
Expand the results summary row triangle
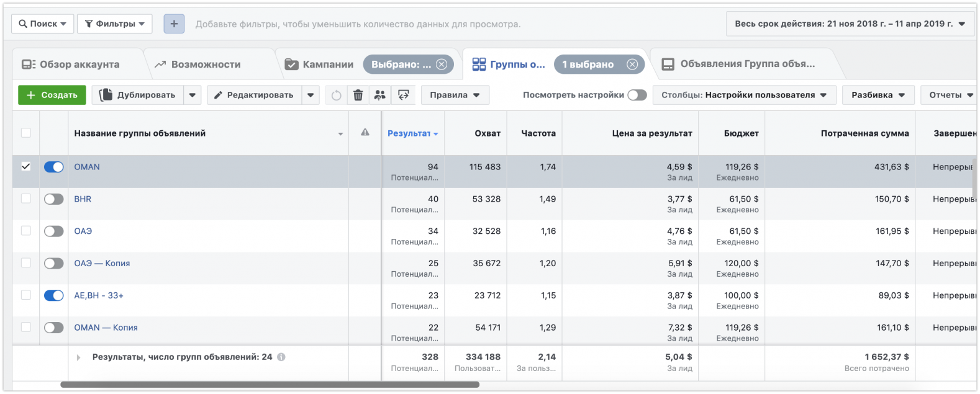click(x=78, y=357)
